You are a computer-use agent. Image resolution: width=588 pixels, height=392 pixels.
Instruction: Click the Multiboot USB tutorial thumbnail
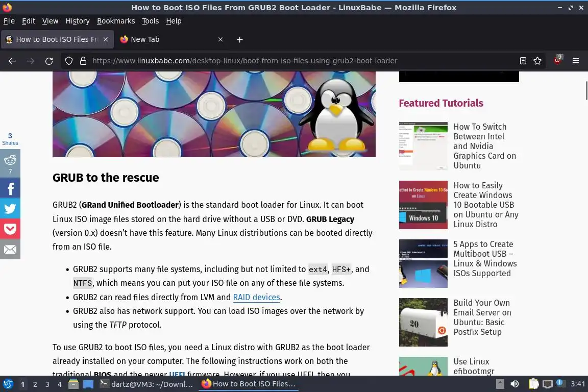pos(423,263)
